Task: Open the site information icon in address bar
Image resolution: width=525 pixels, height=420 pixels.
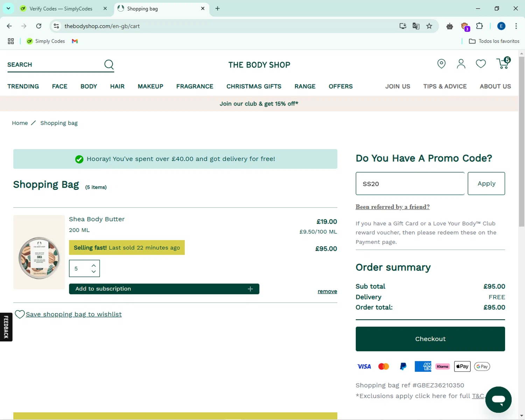Action: point(56,26)
